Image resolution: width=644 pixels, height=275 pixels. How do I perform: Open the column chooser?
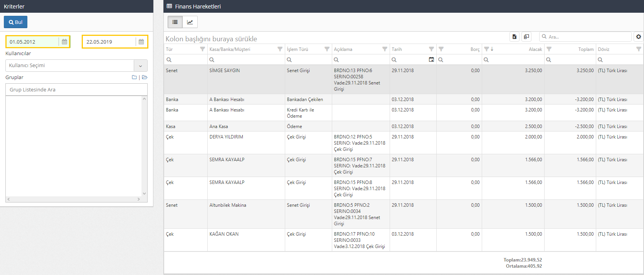tap(526, 37)
